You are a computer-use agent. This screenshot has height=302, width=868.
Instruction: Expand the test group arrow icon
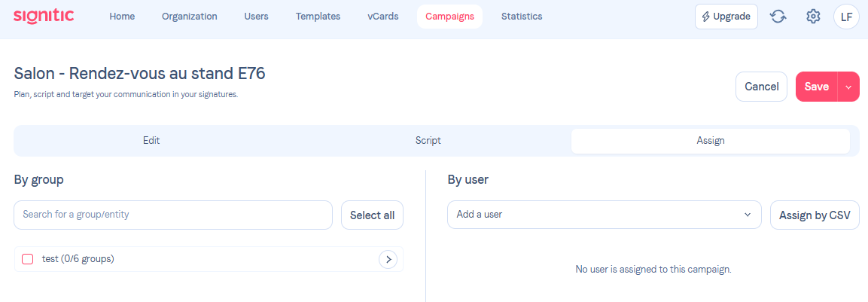pyautogui.click(x=388, y=259)
